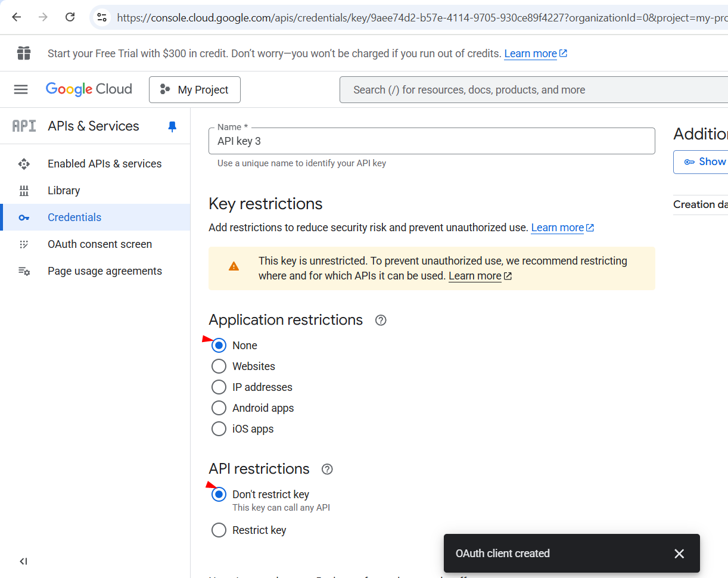Select the Websites application restriction

[x=219, y=366]
